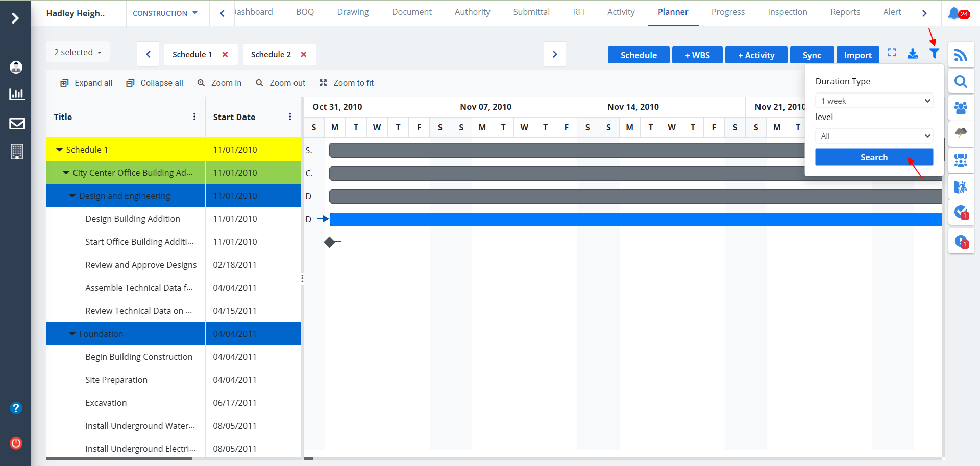The height and width of the screenshot is (466, 980).
Task: Open the notifications bell
Action: [x=953, y=13]
